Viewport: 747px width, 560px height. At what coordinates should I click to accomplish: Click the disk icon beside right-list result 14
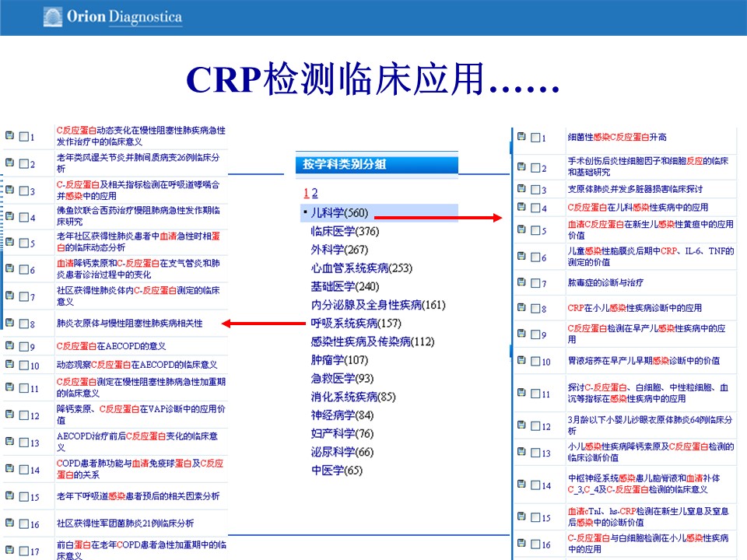tap(521, 485)
